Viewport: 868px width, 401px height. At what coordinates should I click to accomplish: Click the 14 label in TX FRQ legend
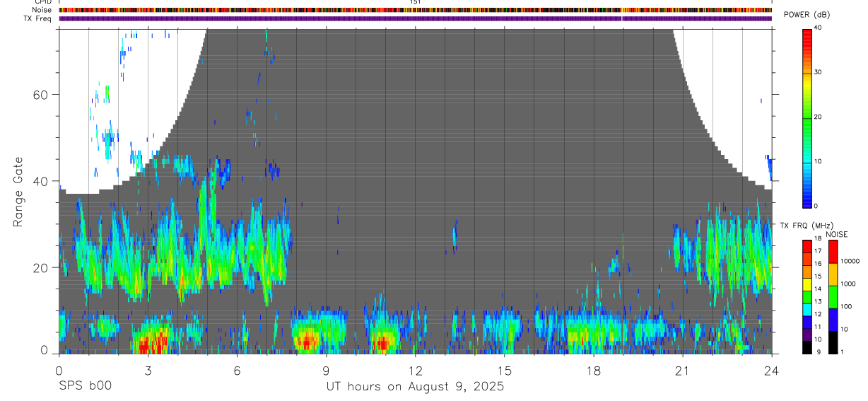pyautogui.click(x=818, y=289)
